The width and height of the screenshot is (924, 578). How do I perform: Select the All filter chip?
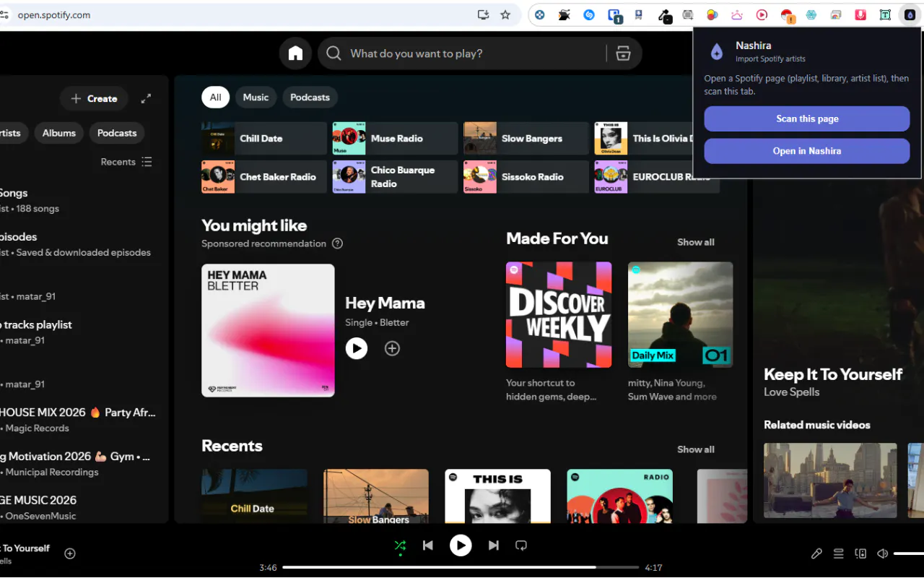216,97
